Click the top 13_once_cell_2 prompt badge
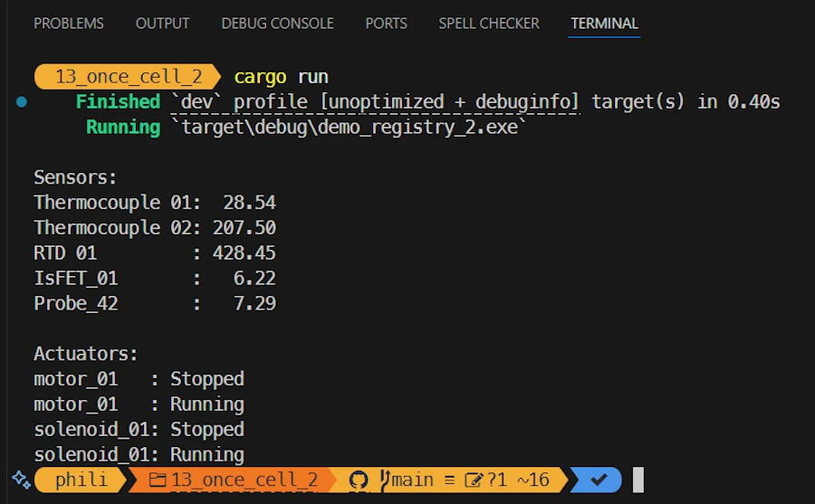Viewport: 815px width, 504px height. tap(128, 77)
